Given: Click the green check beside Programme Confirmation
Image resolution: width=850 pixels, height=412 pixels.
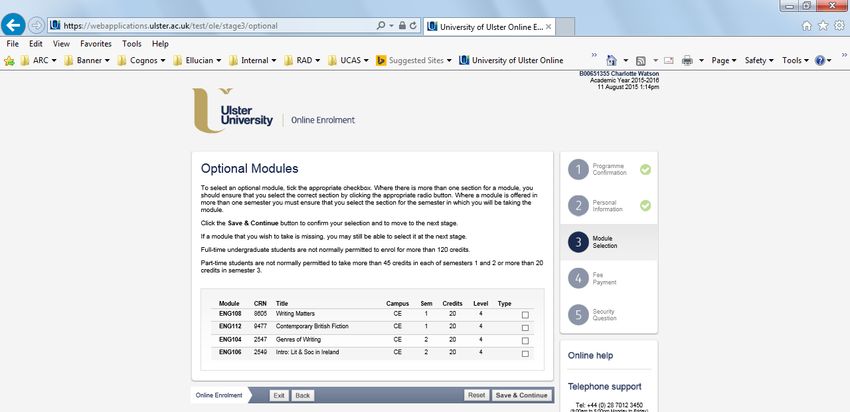Looking at the screenshot, I should pyautogui.click(x=645, y=169).
